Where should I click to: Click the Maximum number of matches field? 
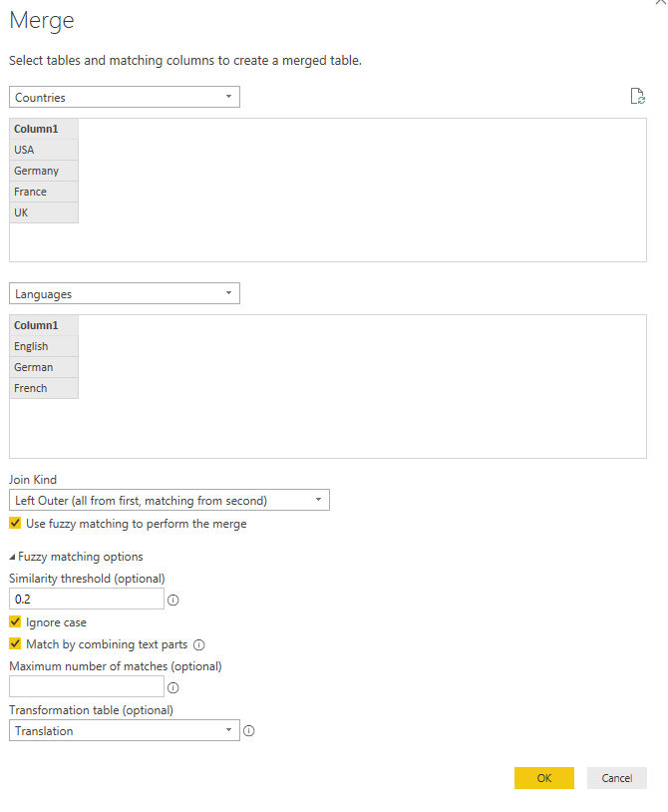tap(86, 687)
